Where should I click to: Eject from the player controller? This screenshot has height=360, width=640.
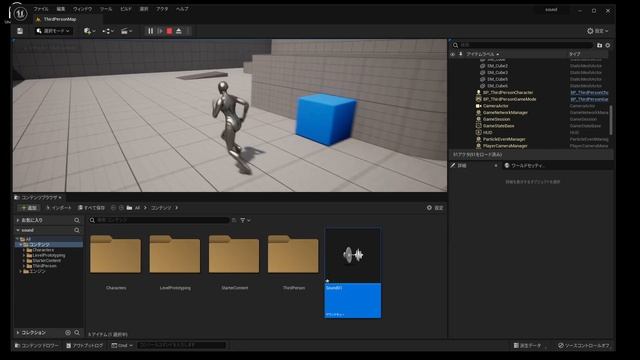pyautogui.click(x=179, y=31)
